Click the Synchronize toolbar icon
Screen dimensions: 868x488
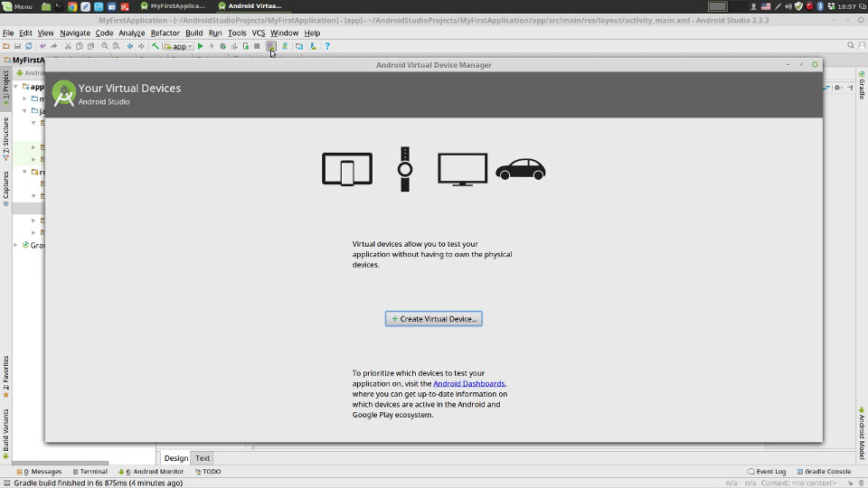point(29,46)
